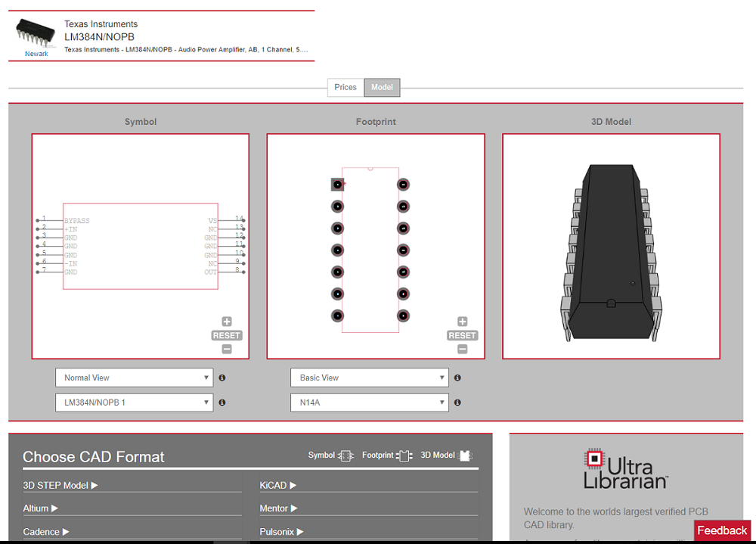Click the Choose CAD Format heading
The image size is (756, 544).
tap(94, 457)
